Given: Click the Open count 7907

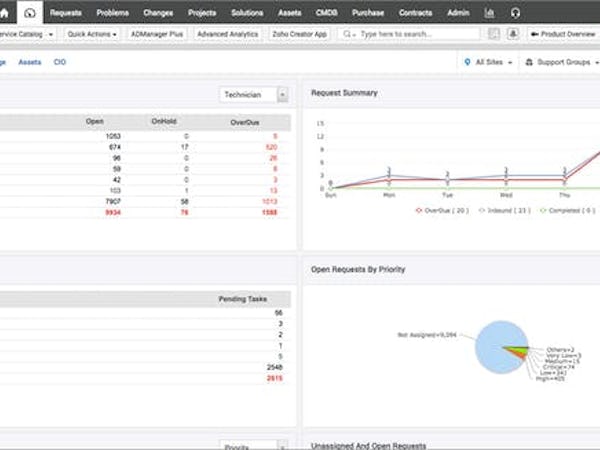Looking at the screenshot, I should (x=113, y=201).
